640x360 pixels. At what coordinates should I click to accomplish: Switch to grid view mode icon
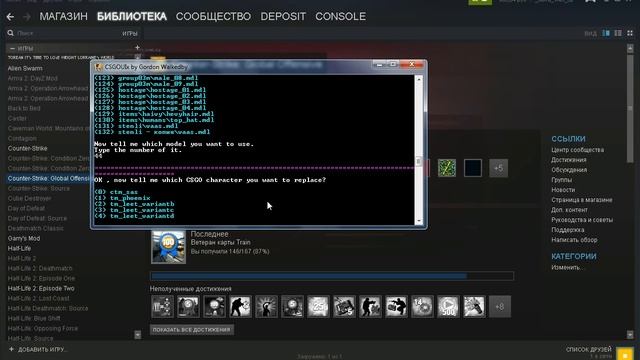pos(630,33)
